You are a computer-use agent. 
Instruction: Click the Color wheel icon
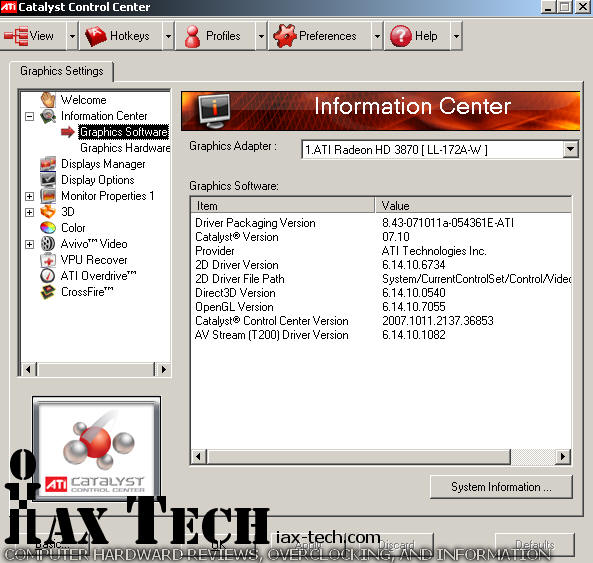[x=48, y=228]
